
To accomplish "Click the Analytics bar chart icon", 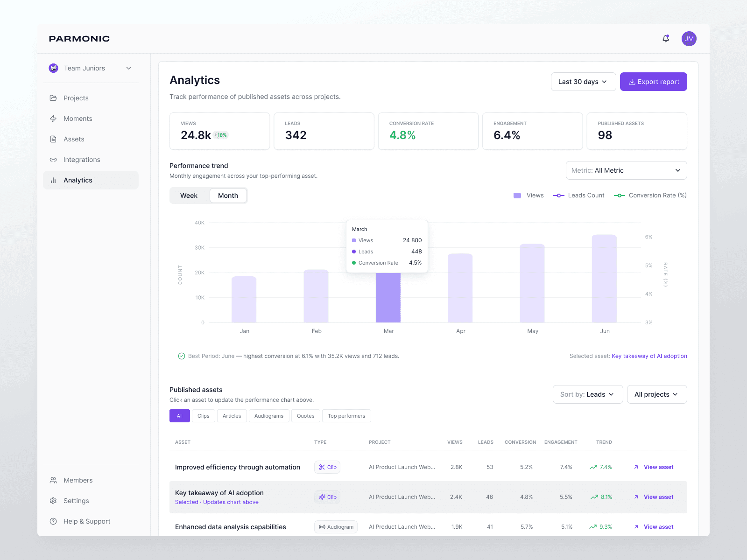I will tap(53, 180).
